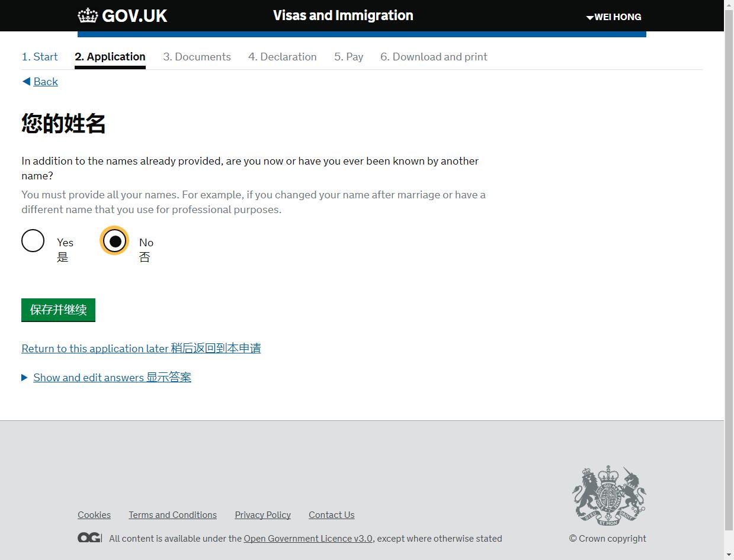Open the Cookies footer link
The image size is (734, 560).
tap(94, 515)
